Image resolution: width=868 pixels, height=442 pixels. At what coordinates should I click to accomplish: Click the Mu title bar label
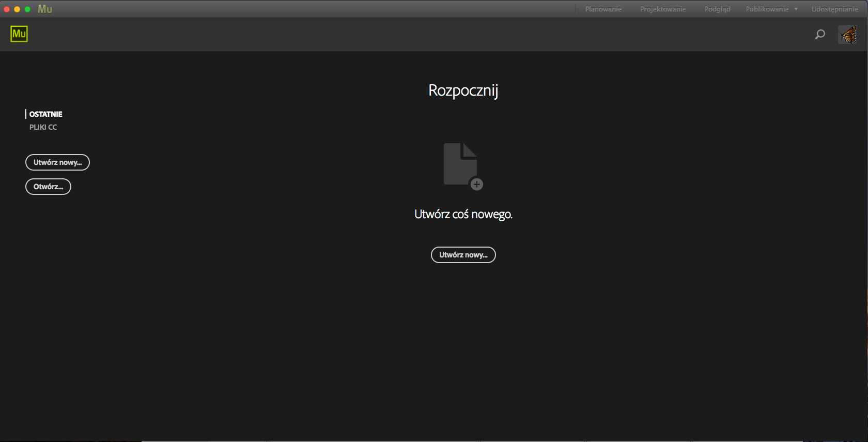(x=45, y=9)
